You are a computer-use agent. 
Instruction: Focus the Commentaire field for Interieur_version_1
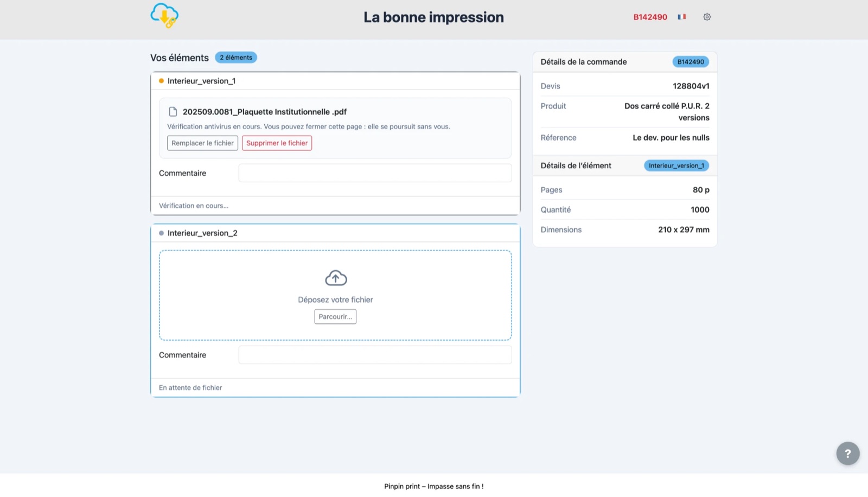(375, 173)
